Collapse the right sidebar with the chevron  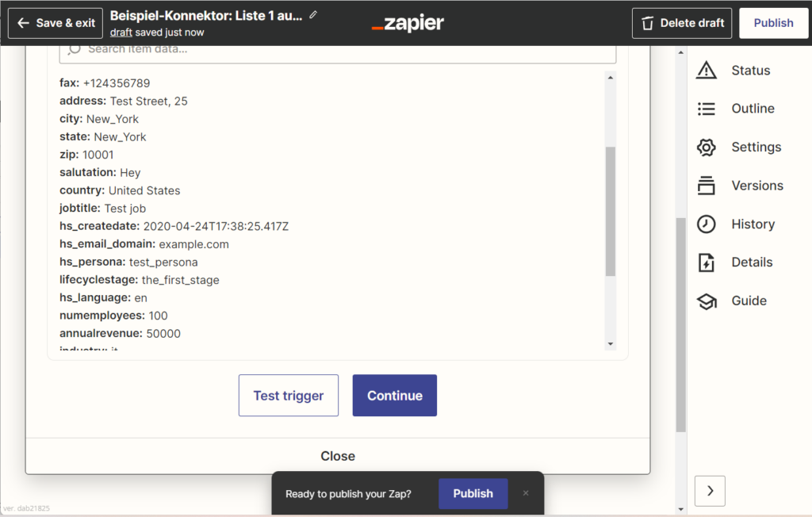[710, 491]
